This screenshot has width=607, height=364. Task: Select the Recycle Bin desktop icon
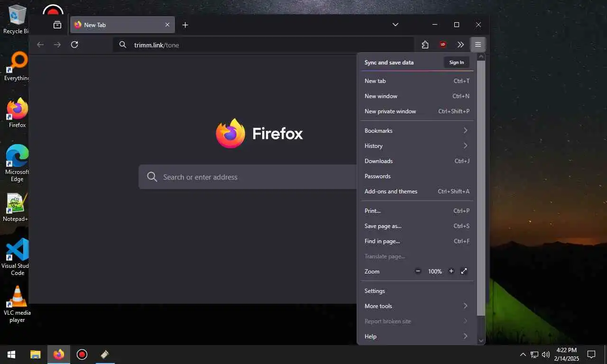click(x=16, y=19)
